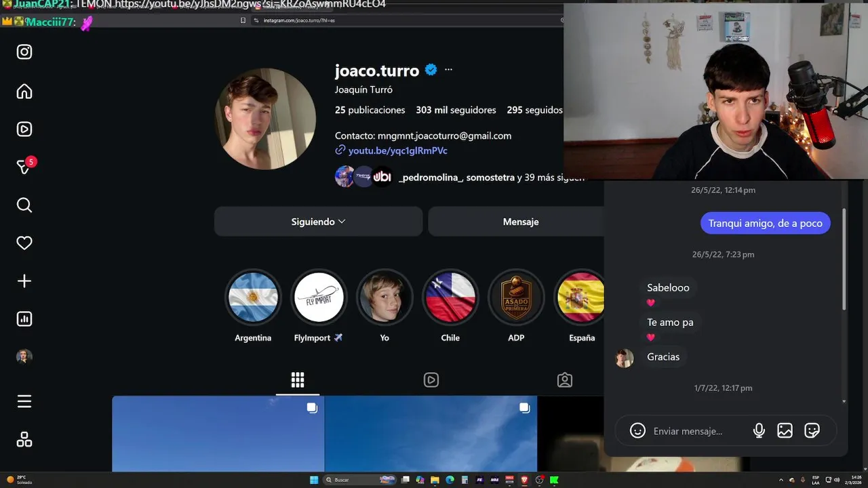Open the FlyImport story highlight
This screenshot has height=488, width=868.
pyautogui.click(x=319, y=297)
